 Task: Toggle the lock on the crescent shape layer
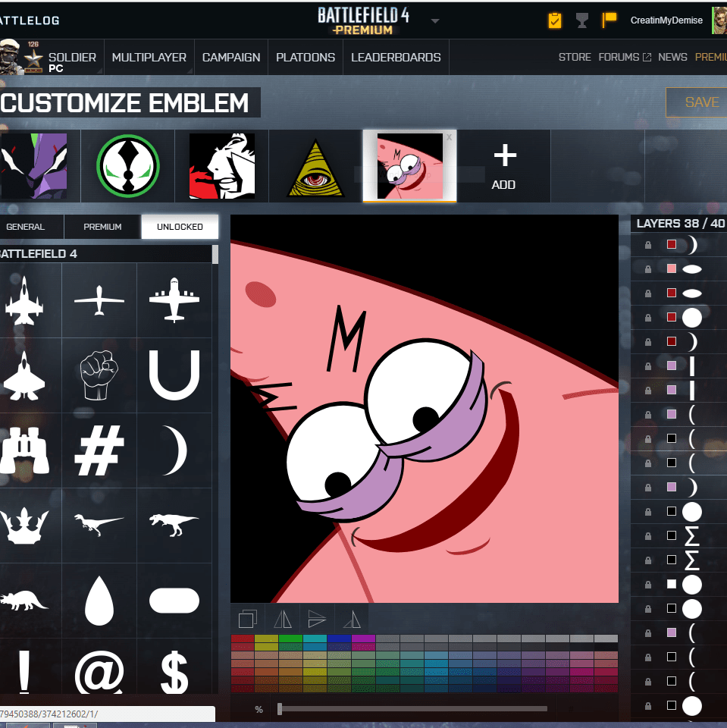647,342
